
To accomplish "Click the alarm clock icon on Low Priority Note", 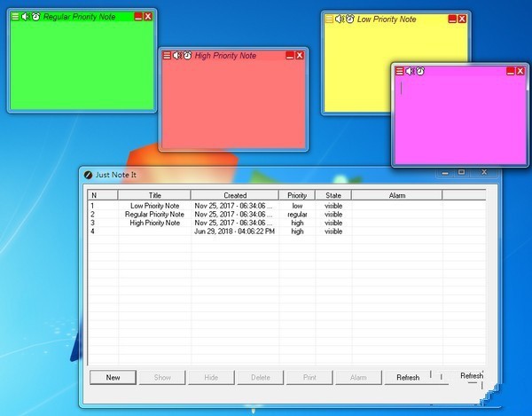I will [350, 19].
